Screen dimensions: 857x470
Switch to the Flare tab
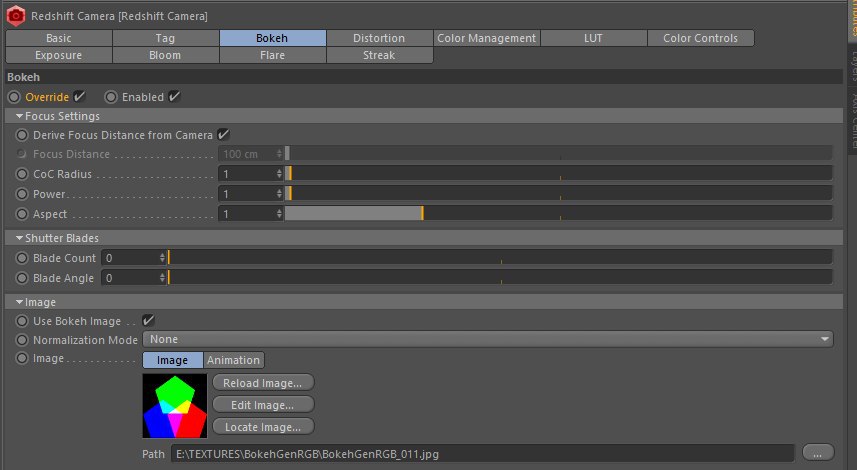[272, 55]
